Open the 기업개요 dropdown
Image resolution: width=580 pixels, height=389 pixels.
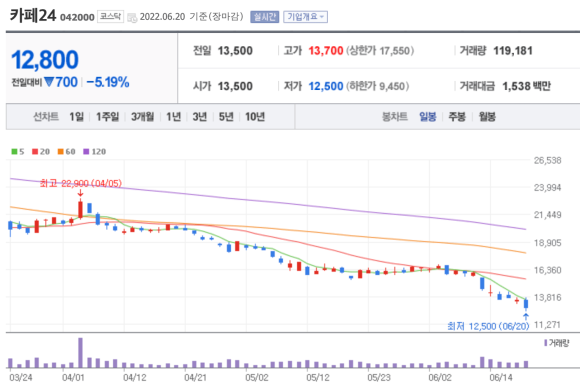tap(305, 17)
